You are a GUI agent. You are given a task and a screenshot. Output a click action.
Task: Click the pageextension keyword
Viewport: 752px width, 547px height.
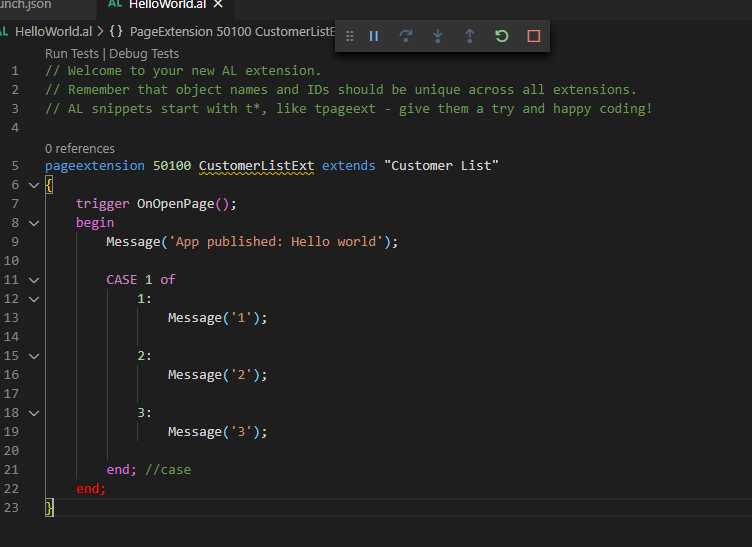94,166
